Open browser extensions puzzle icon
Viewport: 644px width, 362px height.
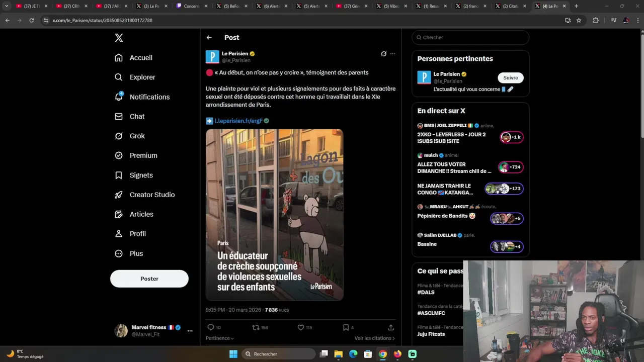(596, 20)
